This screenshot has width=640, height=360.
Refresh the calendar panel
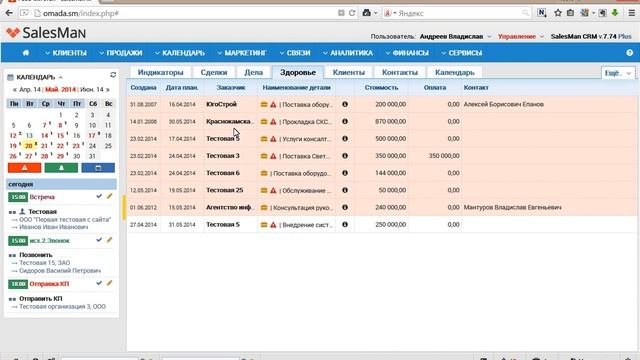point(113,75)
